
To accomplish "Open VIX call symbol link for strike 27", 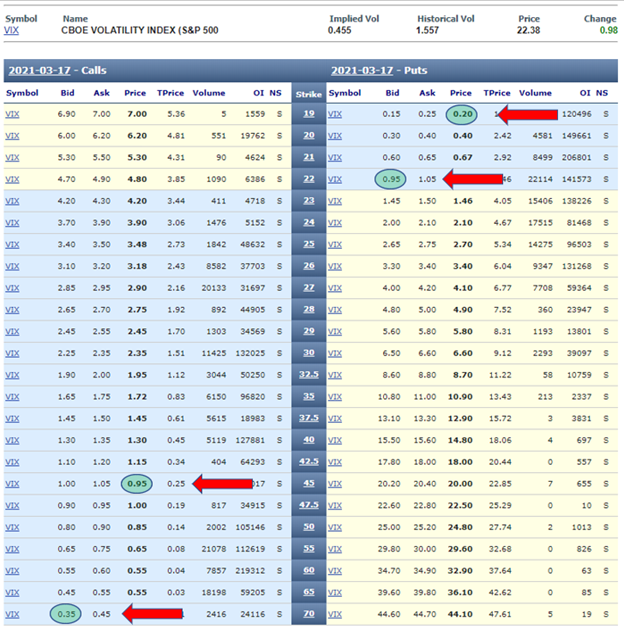I will pos(12,288).
